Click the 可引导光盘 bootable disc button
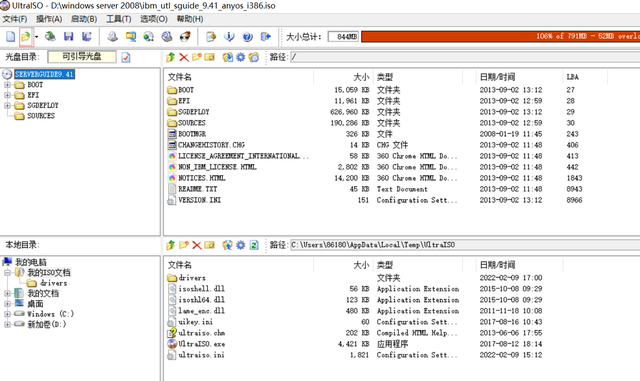This screenshot has width=640, height=381. [x=82, y=57]
